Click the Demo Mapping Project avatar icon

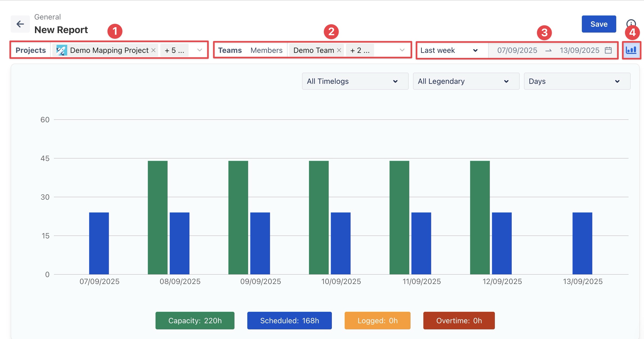(62, 50)
